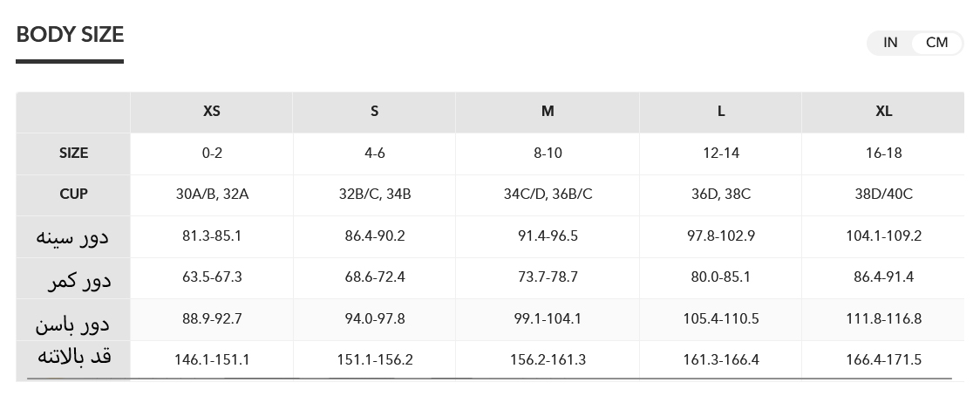Click the 38D/40C cup cell
The height and width of the screenshot is (396, 980).
883,194
